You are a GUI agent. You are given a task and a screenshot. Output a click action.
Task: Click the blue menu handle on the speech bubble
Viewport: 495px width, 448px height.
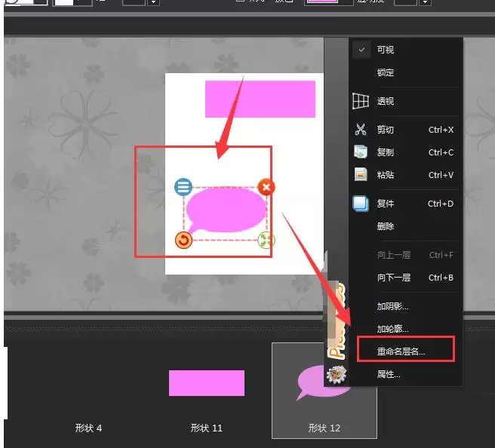[183, 186]
